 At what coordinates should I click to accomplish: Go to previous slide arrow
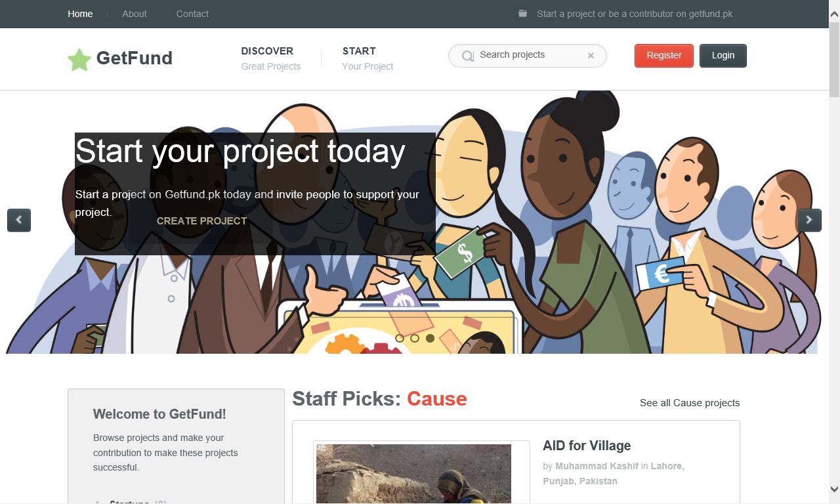[x=19, y=220]
